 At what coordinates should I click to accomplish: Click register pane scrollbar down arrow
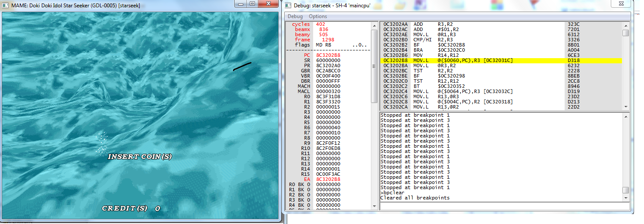(374, 206)
